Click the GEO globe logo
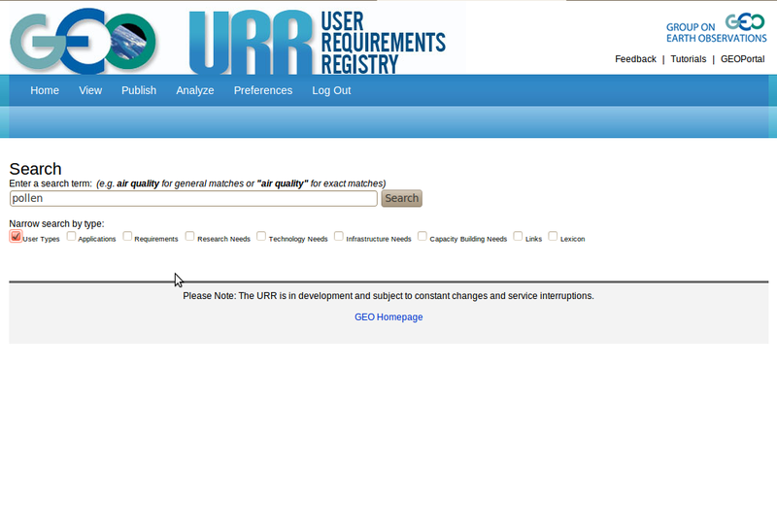 83,39
